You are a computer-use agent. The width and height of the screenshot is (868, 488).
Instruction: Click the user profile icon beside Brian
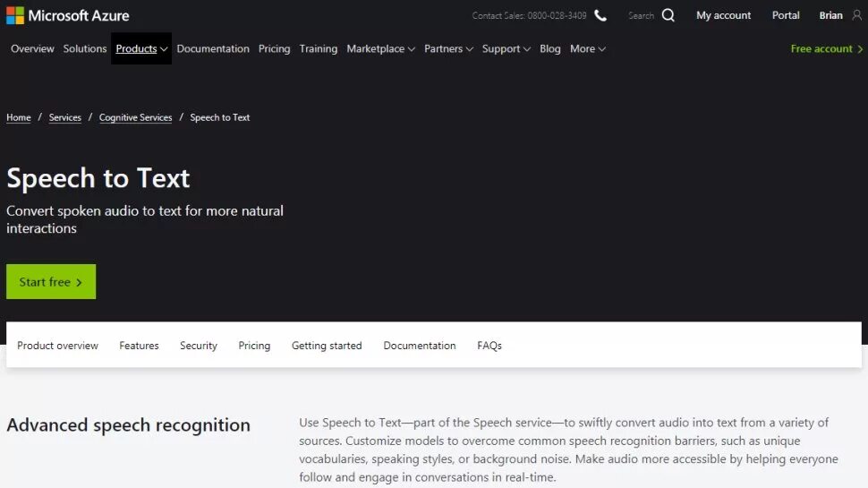tap(857, 15)
